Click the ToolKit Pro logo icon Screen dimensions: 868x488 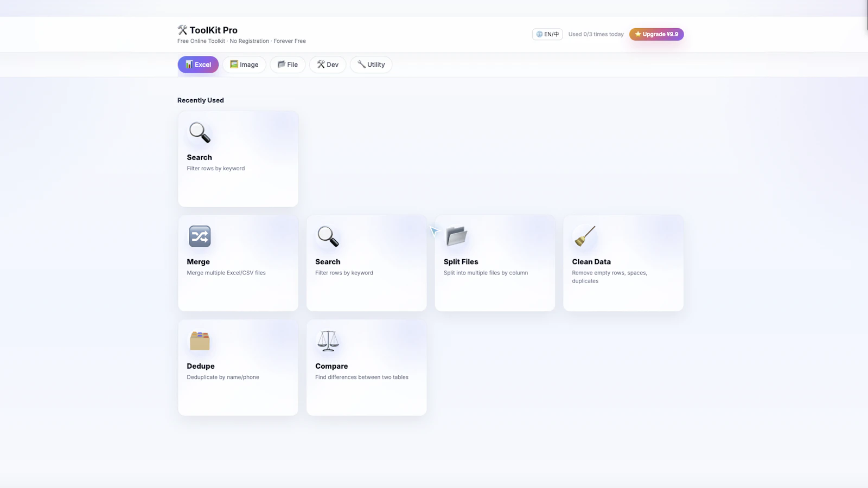pos(182,30)
